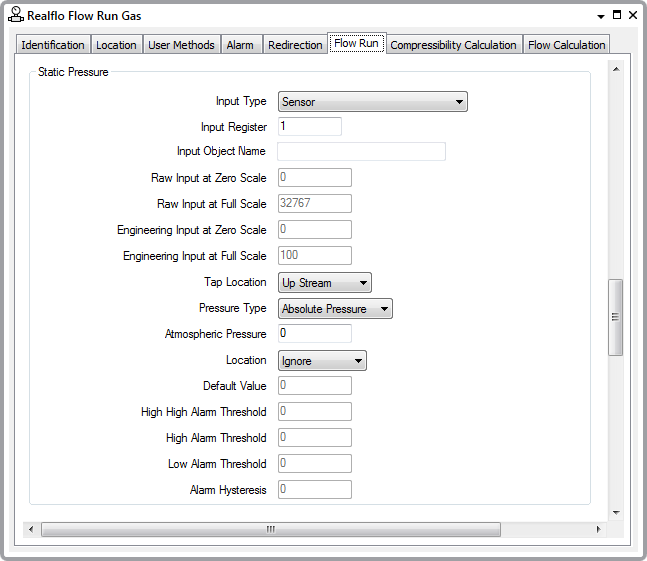Switch to the Identification tab
Image resolution: width=647 pixels, height=561 pixels.
tap(53, 45)
